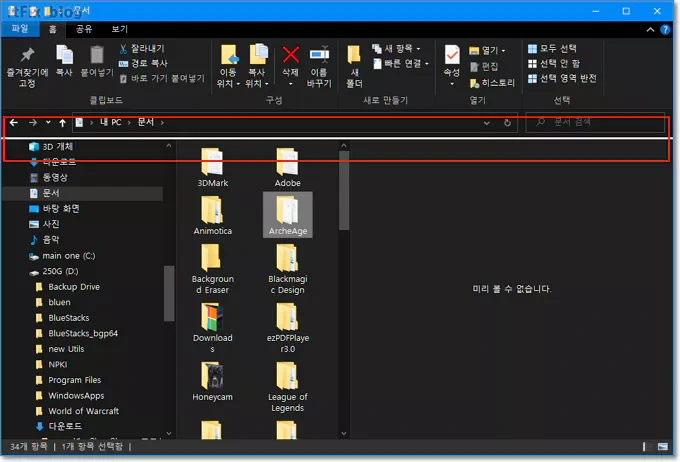
Task: Open 빠른 연결 (Easy access) dropdown
Action: pyautogui.click(x=401, y=64)
